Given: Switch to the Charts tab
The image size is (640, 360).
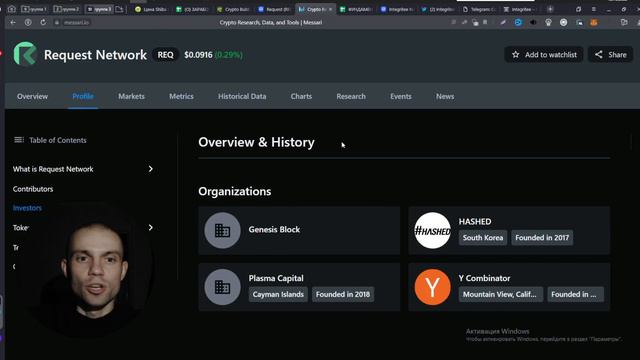Looking at the screenshot, I should [x=301, y=96].
